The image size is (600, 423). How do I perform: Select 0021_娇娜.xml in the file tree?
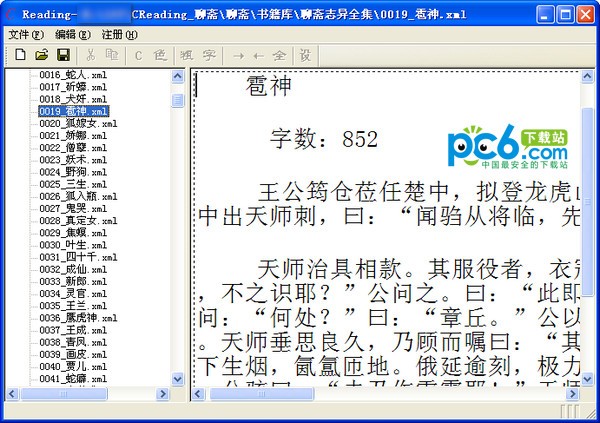tap(73, 136)
